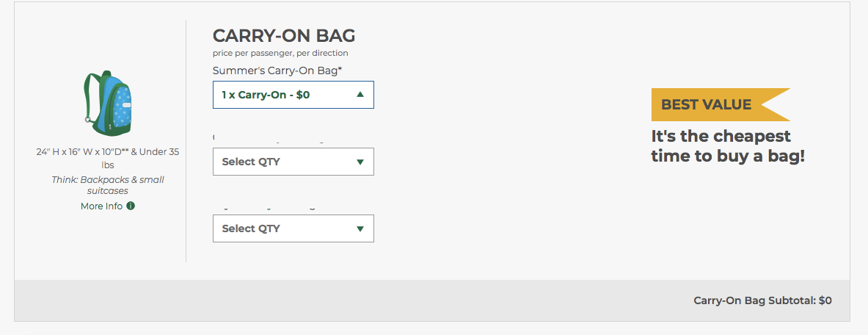Click the backpack carry-on bag illustration
The height and width of the screenshot is (335, 868).
(x=107, y=104)
